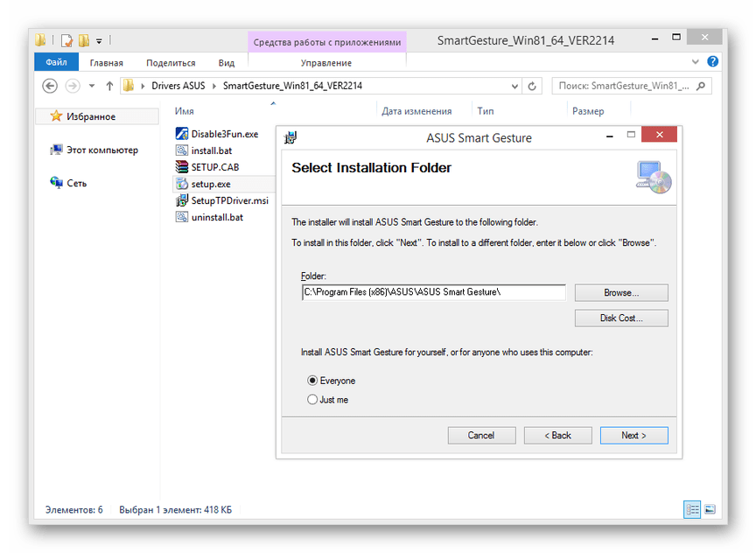Click the Disable3Fun.exe file icon
The height and width of the screenshot is (553, 756).
pos(182,134)
